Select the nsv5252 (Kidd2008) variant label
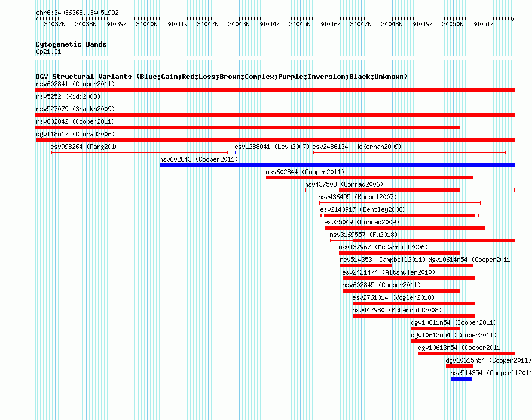Screen dimensions: 532x420 click(x=68, y=96)
